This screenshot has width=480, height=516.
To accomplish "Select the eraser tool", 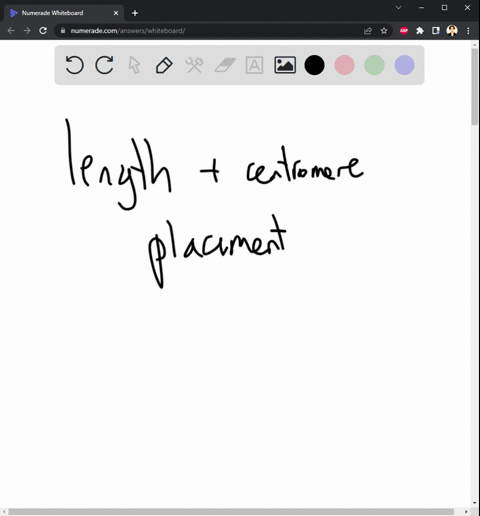I will point(225,65).
